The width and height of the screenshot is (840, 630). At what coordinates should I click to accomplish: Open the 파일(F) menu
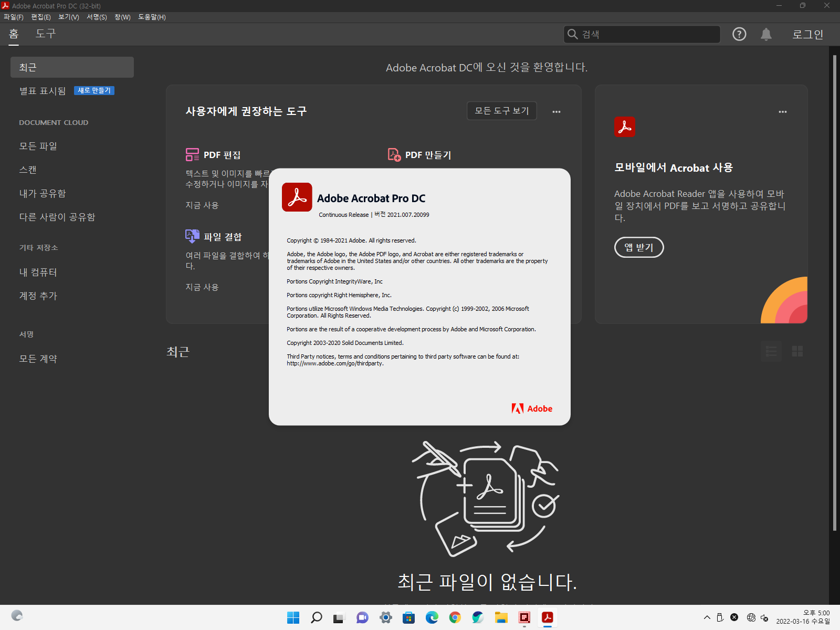coord(14,17)
